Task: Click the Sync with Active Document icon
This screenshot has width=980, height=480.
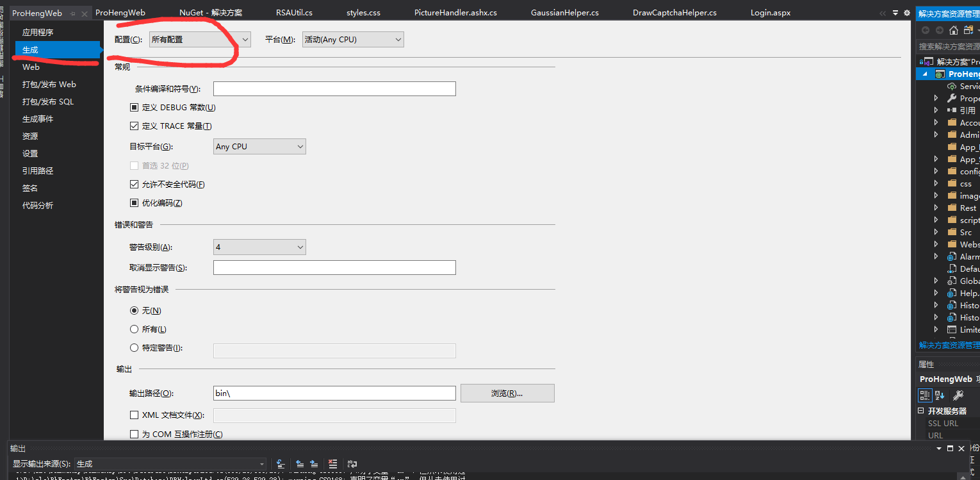Action: (x=967, y=30)
